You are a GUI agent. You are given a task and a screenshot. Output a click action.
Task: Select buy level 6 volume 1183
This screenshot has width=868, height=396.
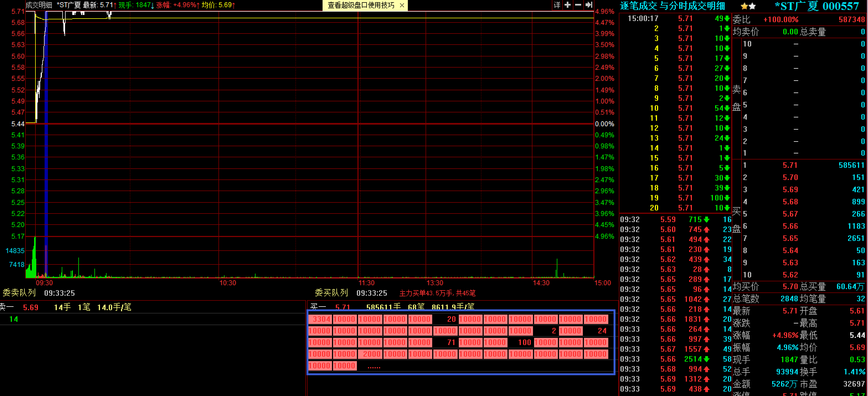[856, 226]
